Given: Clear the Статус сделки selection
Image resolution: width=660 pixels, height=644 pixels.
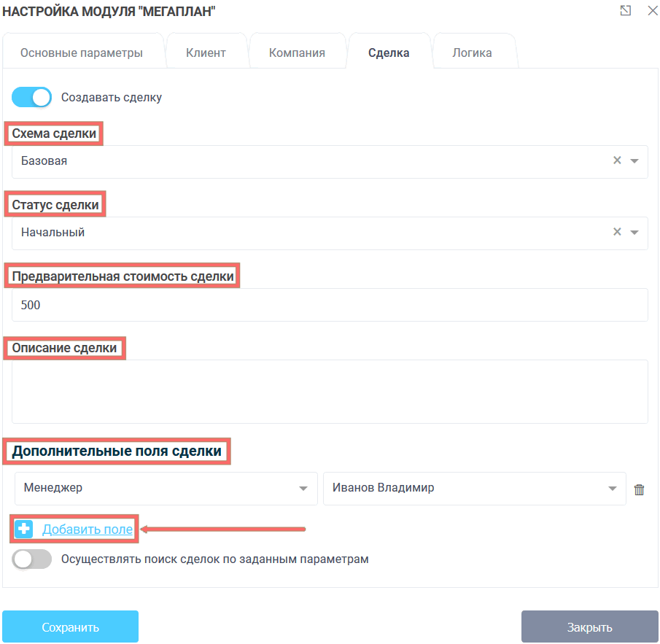Looking at the screenshot, I should (617, 232).
